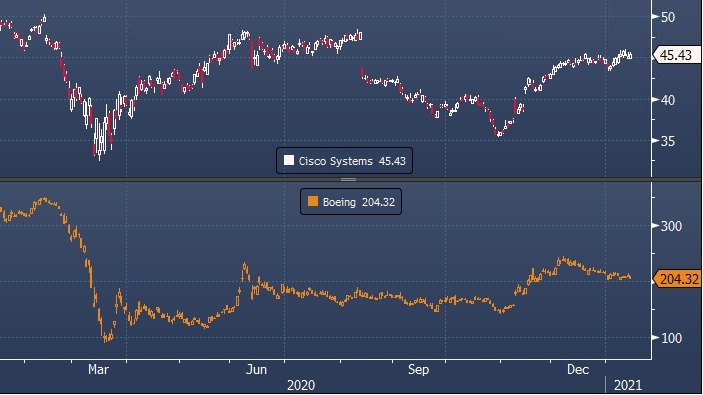
Task: Click the Sep label on time axis
Action: coord(418,369)
